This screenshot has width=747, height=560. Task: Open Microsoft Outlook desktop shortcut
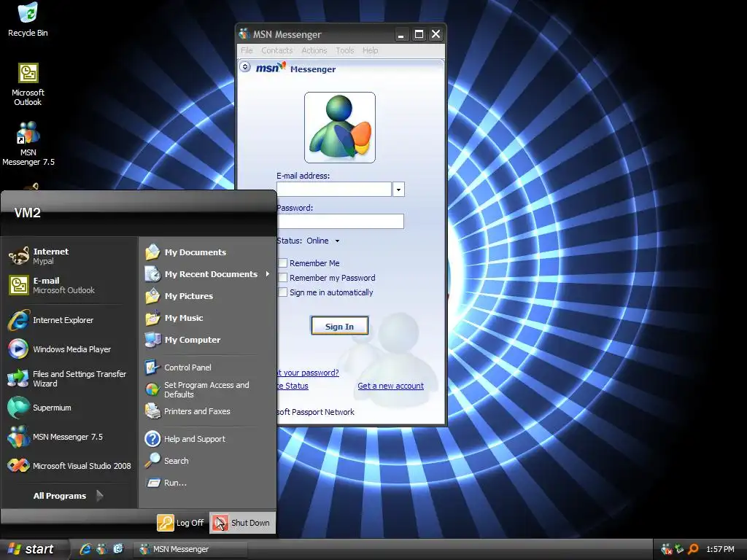[x=28, y=85]
